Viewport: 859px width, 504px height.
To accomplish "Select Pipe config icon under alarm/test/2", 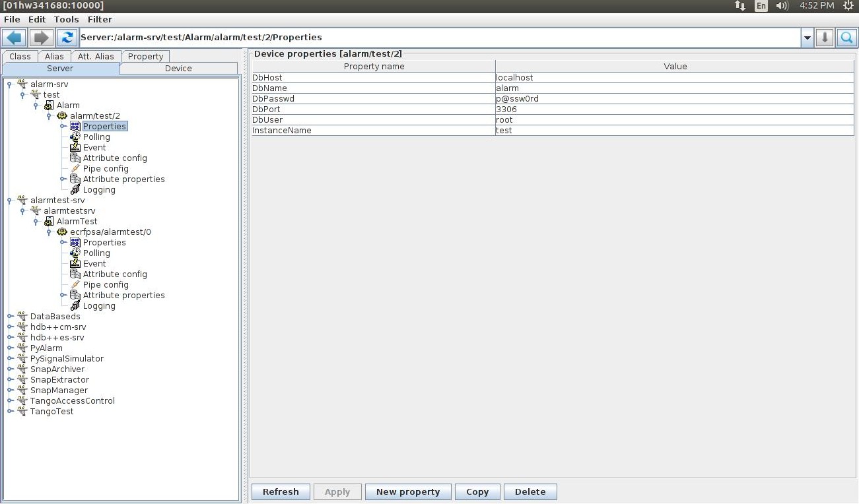I will [x=75, y=169].
